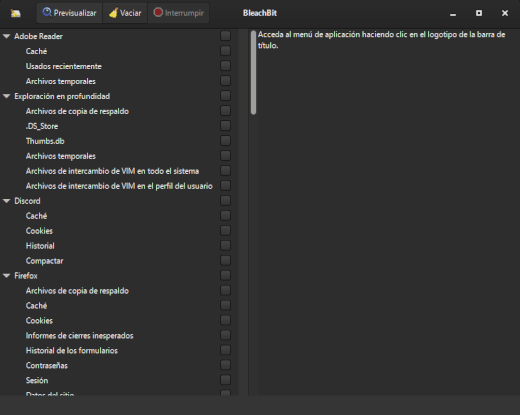
Task: Collapse the Discord group
Action: click(x=6, y=201)
